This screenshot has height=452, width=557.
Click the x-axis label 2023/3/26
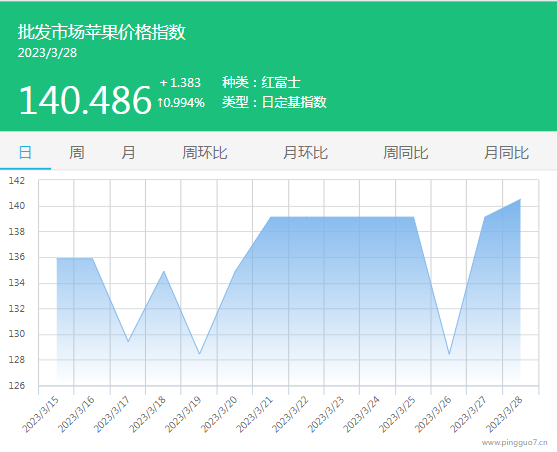pos(433,415)
